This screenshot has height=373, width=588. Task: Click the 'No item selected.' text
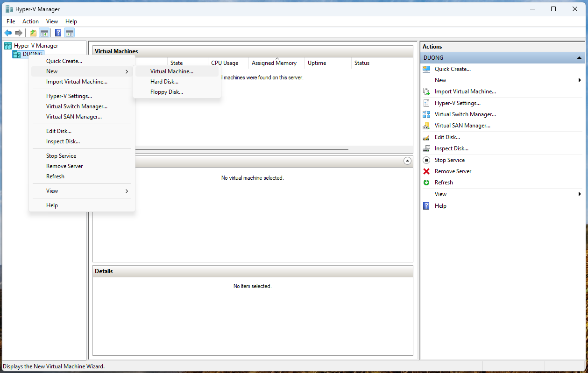click(252, 286)
